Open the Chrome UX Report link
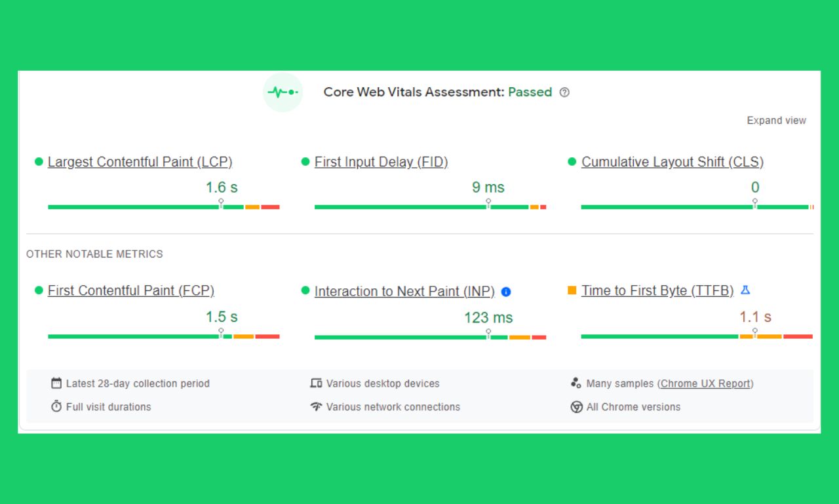The image size is (839, 504). tap(706, 383)
